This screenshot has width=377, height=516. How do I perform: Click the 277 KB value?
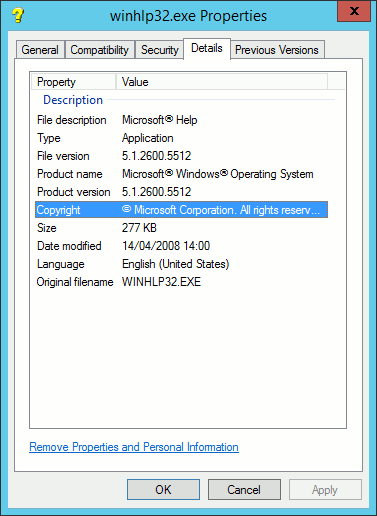tap(139, 228)
